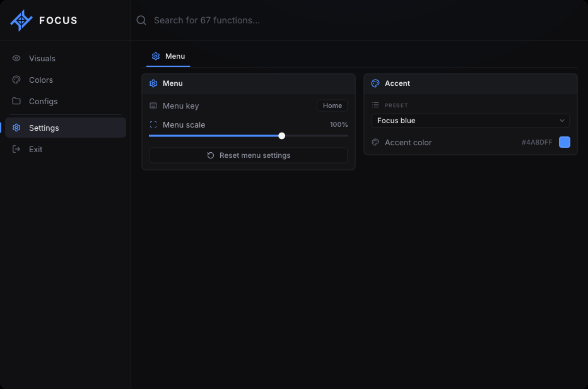Select the Colors palette icon in sidebar
Viewport: 588px width, 389px height.
tap(16, 80)
